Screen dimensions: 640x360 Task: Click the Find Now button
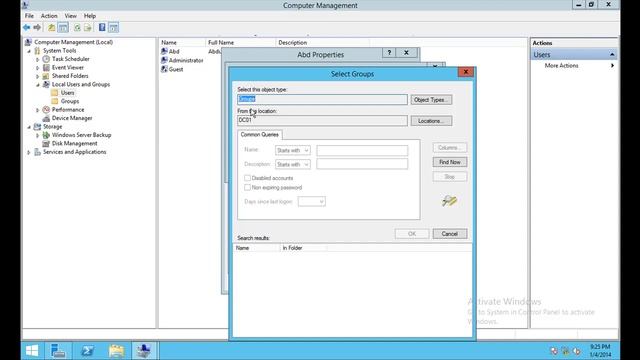[x=450, y=162]
